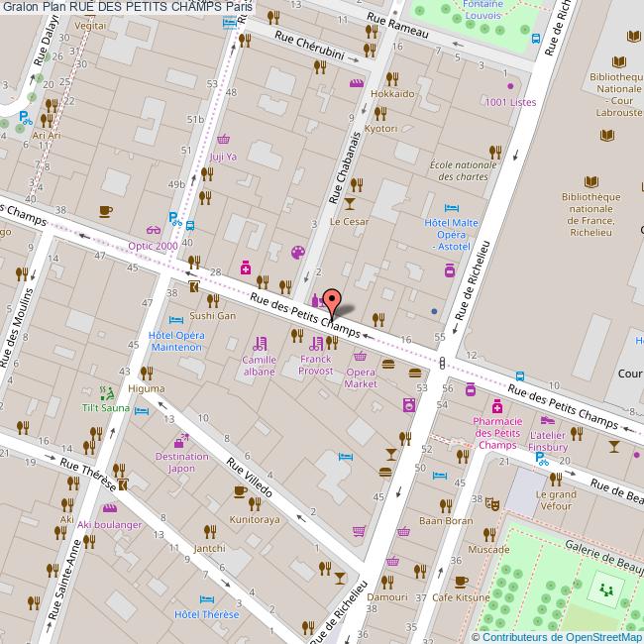The width and height of the screenshot is (644, 644).
Task: Click the playground icon in the park
Action: (604, 589)
